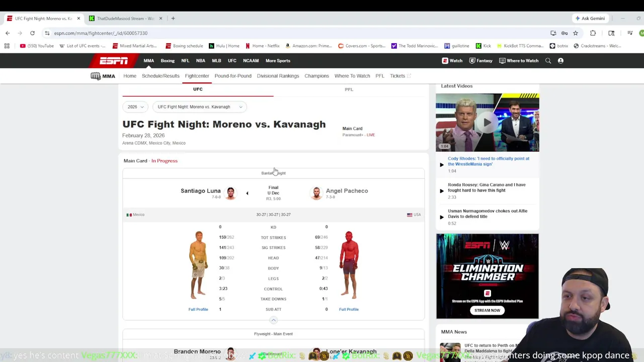Switch to the PFL tab
This screenshot has height=362, width=644.
tap(349, 89)
